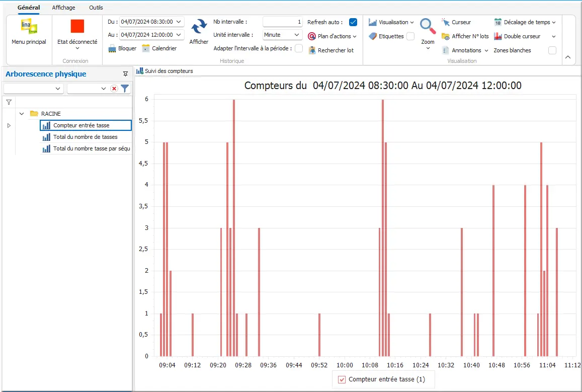Click the Visualisation chart icon
Viewport: 582px width, 392px height.
[372, 22]
